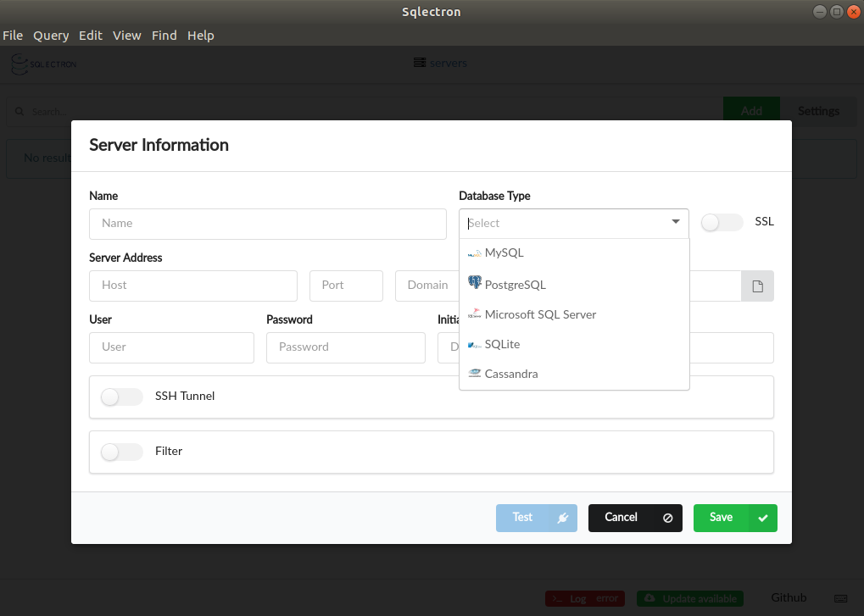The image size is (864, 616).
Task: Click the keyboard shortcuts icon
Action: coord(841,598)
